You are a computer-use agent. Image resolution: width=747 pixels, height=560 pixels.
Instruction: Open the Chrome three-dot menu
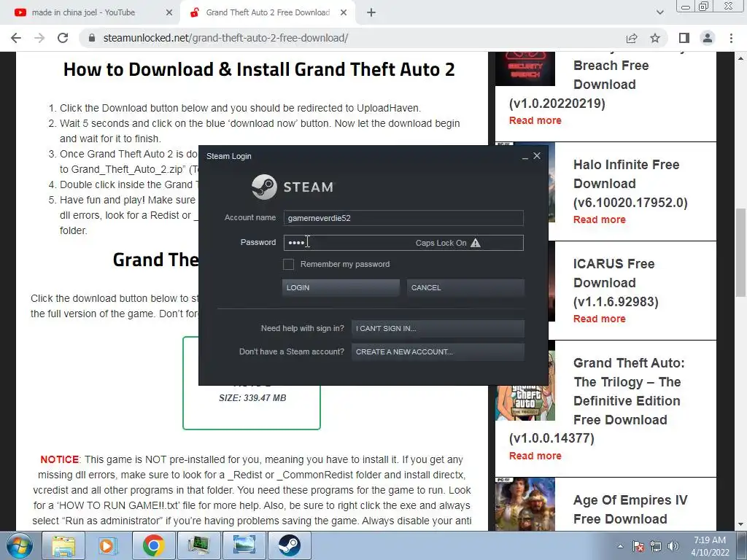tap(731, 38)
